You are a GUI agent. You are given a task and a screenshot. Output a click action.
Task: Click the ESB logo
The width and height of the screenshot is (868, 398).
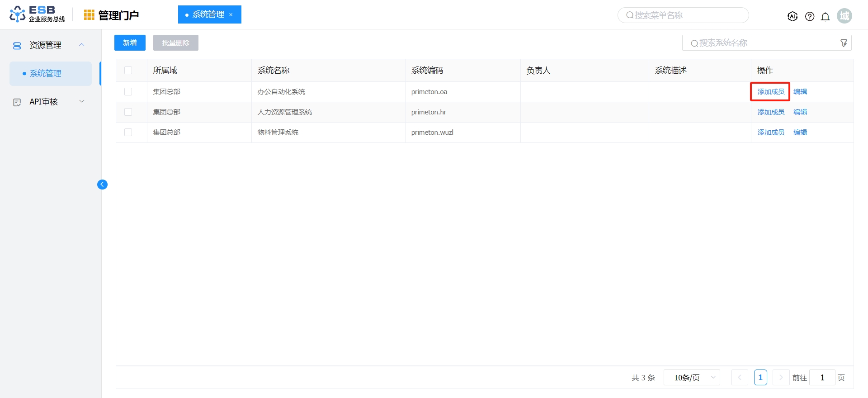pyautogui.click(x=37, y=14)
